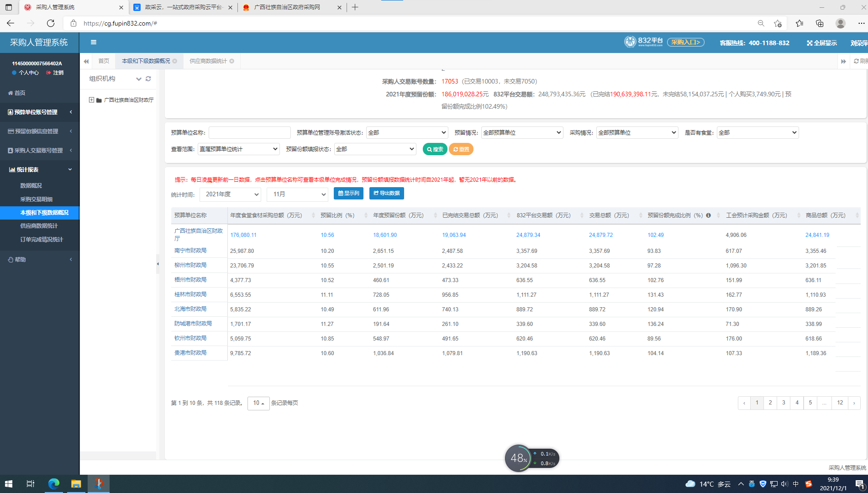This screenshot has width=868, height=493.
Task: Refresh the 组织机构 tree with circular arrows icon
Action: coord(148,78)
